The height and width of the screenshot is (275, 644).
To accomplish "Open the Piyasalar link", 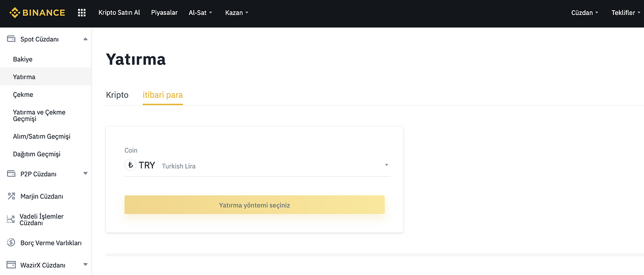I will [x=164, y=12].
